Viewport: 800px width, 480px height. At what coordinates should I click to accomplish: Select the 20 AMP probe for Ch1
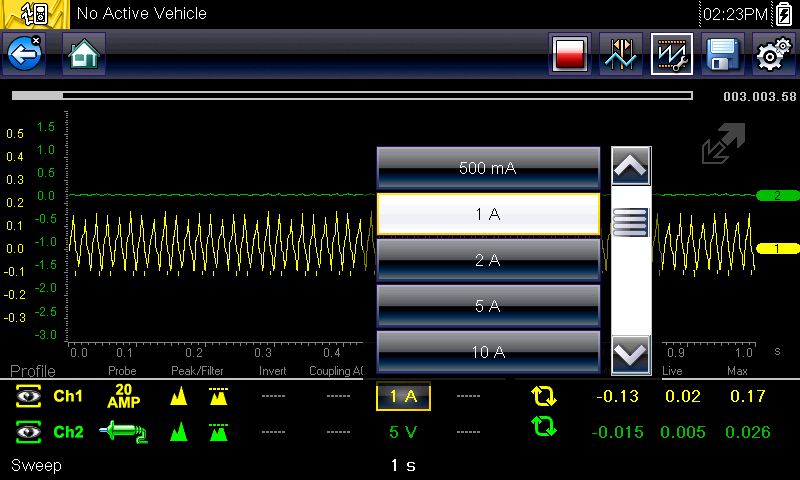click(124, 397)
